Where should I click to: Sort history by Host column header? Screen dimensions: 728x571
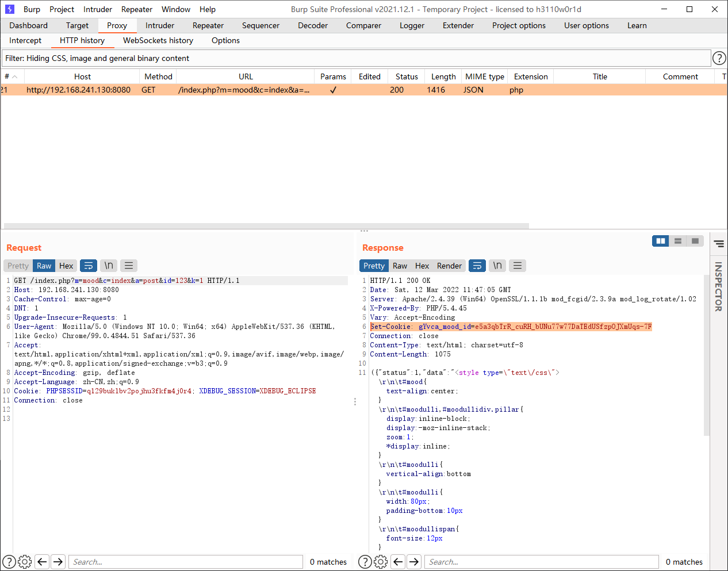point(82,76)
